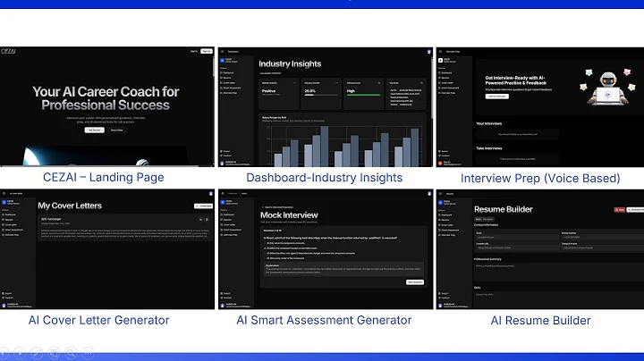This screenshot has height=361, width=644.
Task: Click Back to Interview Preparation link
Action: point(277,207)
